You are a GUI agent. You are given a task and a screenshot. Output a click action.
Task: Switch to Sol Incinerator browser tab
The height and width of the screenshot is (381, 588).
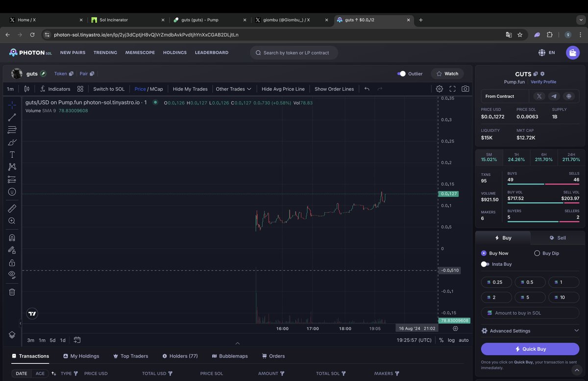128,20
